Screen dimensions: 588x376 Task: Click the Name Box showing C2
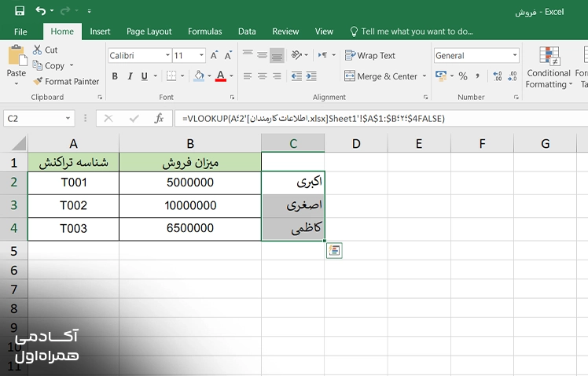pyautogui.click(x=39, y=119)
